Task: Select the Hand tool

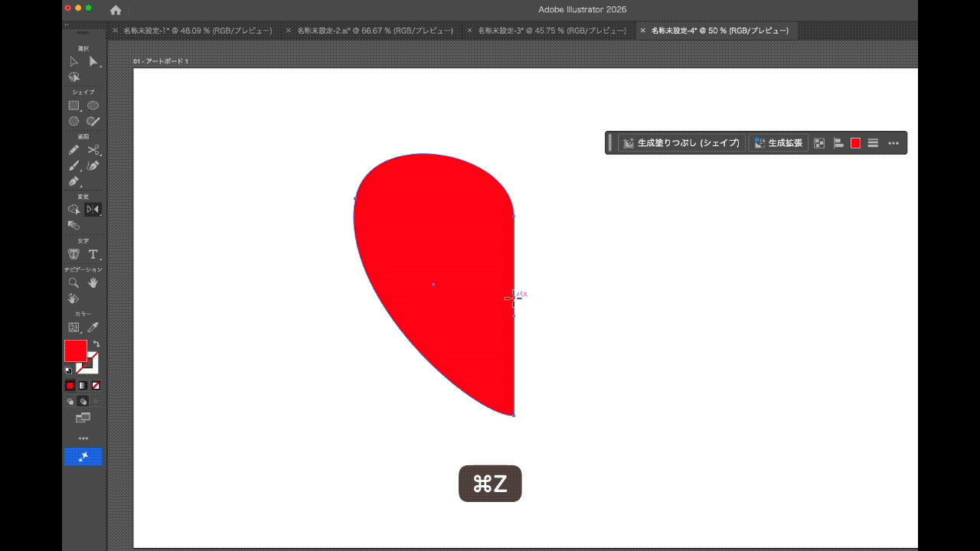Action: point(93,283)
